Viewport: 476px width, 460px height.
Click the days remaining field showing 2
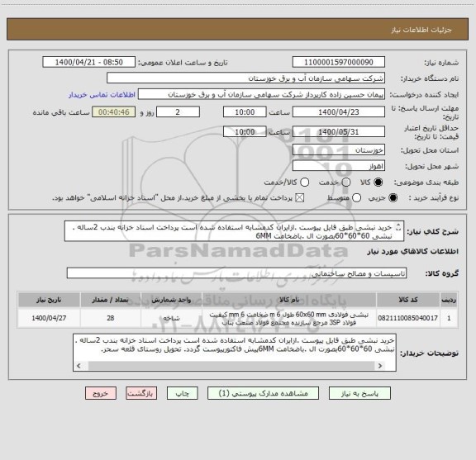178,112
